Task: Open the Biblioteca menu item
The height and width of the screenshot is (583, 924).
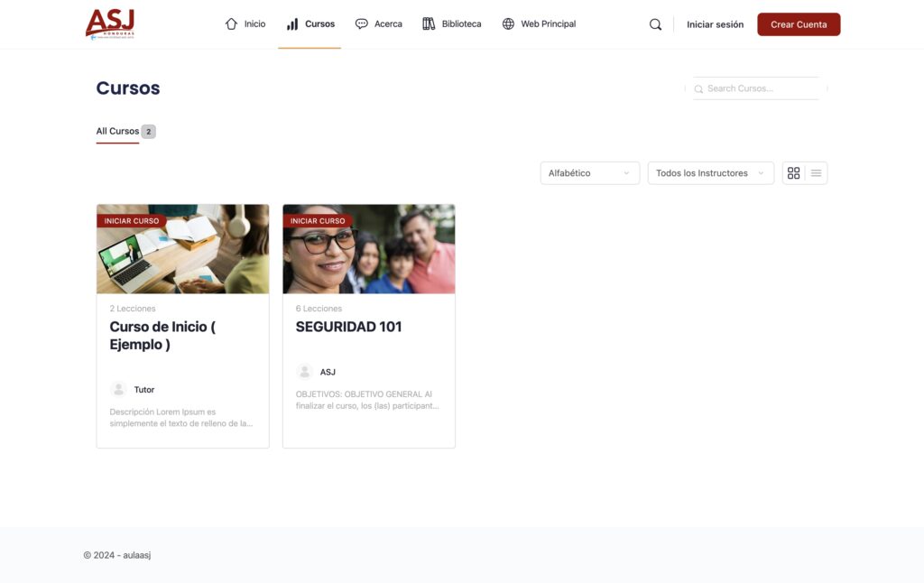Action: click(452, 24)
